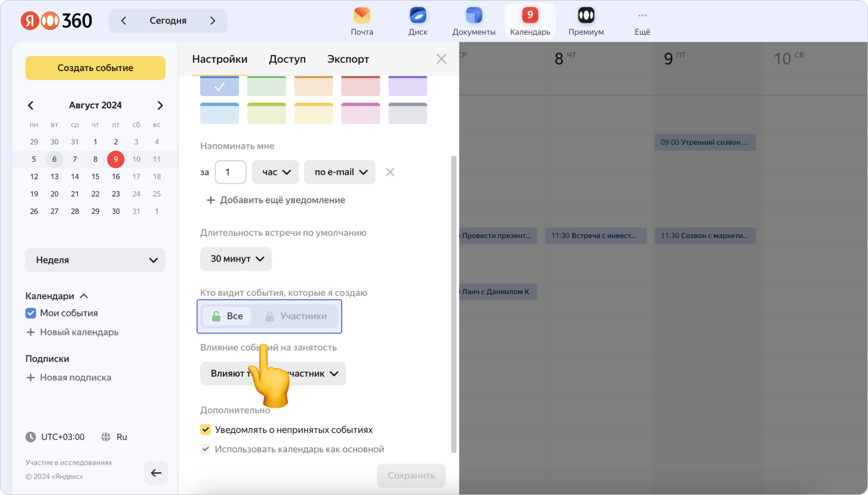Collapse sidebar with the left arrow icon

(156, 473)
